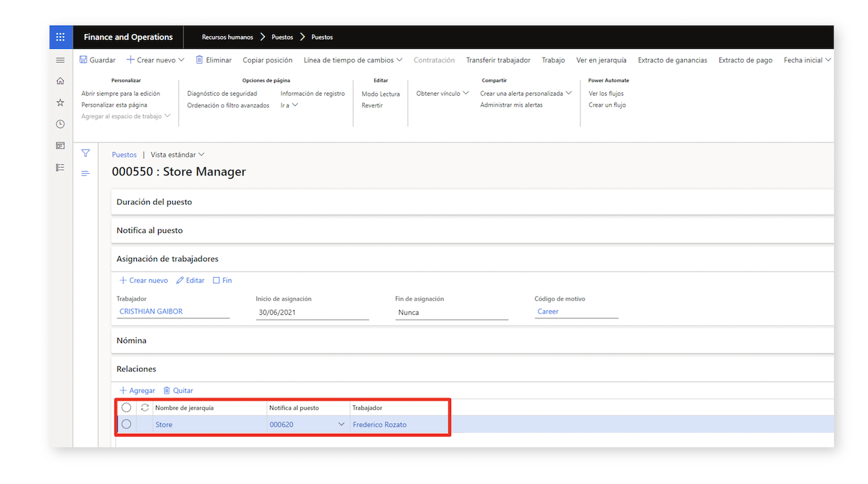
Task: Sort by Trabajador column header
Action: pyautogui.click(x=368, y=408)
